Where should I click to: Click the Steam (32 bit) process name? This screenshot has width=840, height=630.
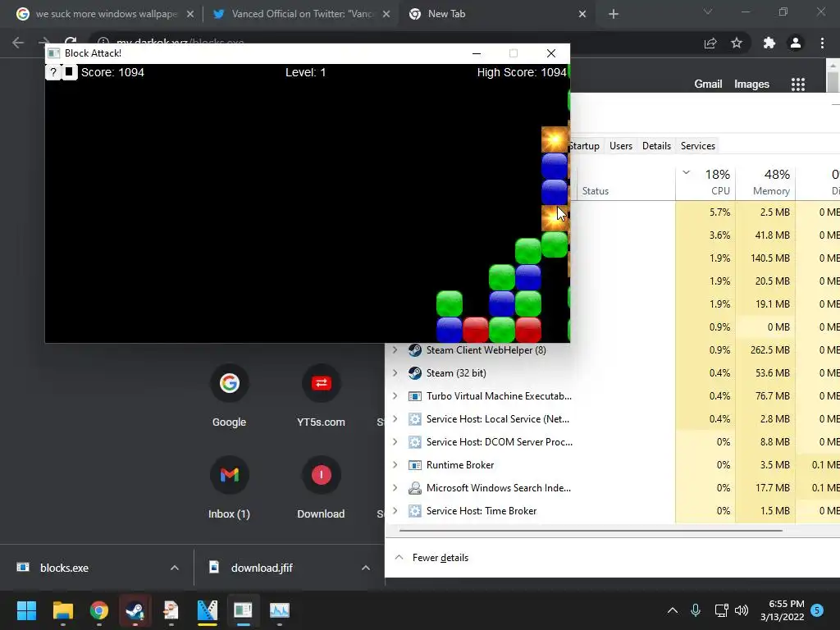(x=456, y=373)
